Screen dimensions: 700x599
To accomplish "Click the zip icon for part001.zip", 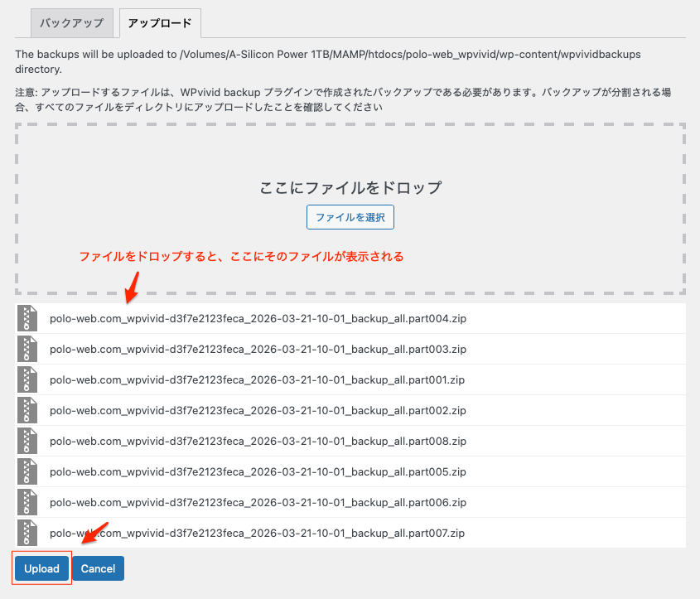I will coord(28,379).
